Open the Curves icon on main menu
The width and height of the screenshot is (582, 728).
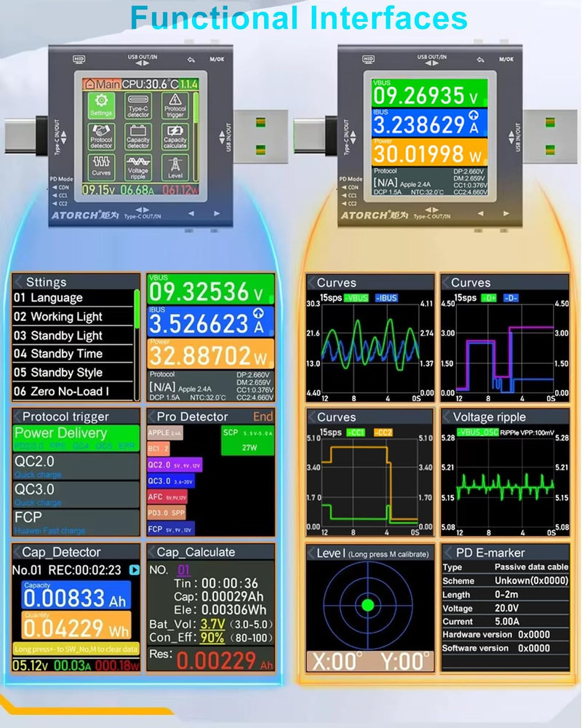pyautogui.click(x=101, y=167)
